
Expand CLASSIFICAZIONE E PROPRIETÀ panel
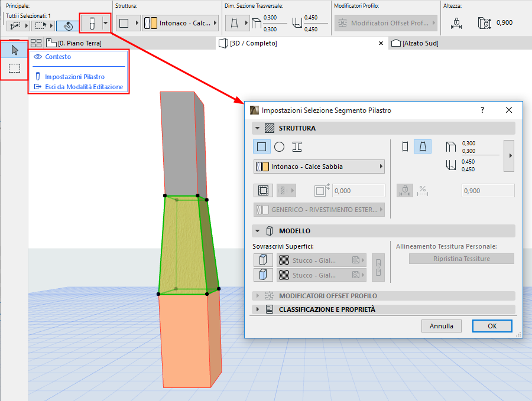(258, 309)
